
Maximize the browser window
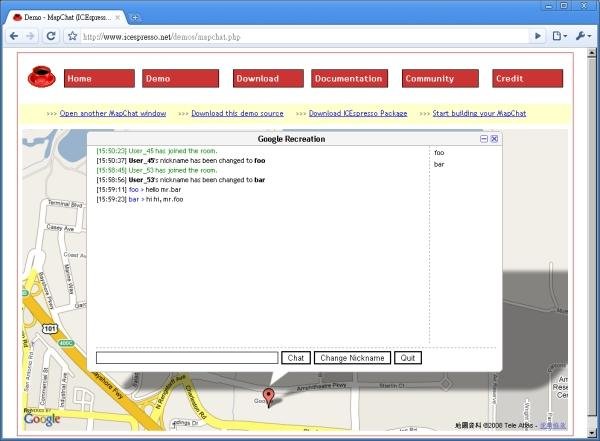point(564,5)
